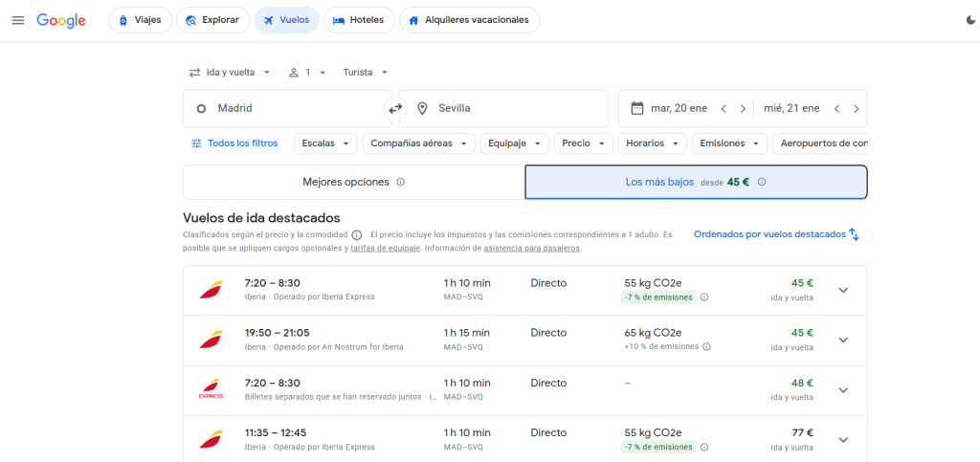Click departure date mar, 20 ene
The height and width of the screenshot is (462, 980).
click(679, 109)
